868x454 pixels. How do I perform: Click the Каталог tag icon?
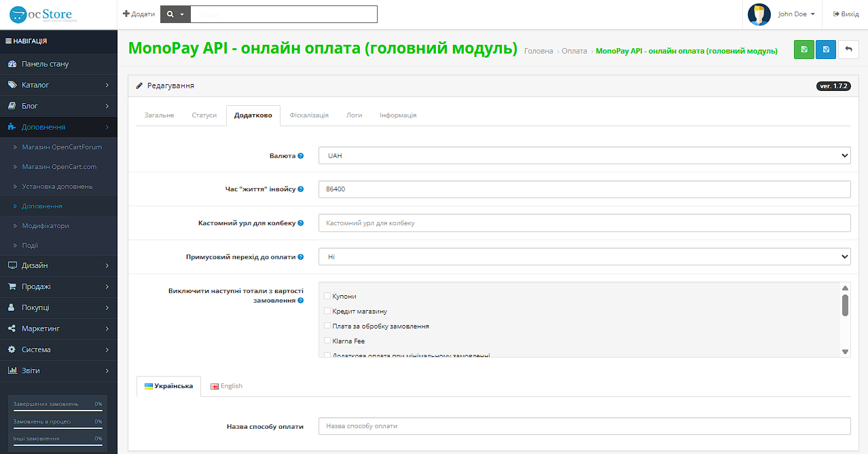coord(12,85)
